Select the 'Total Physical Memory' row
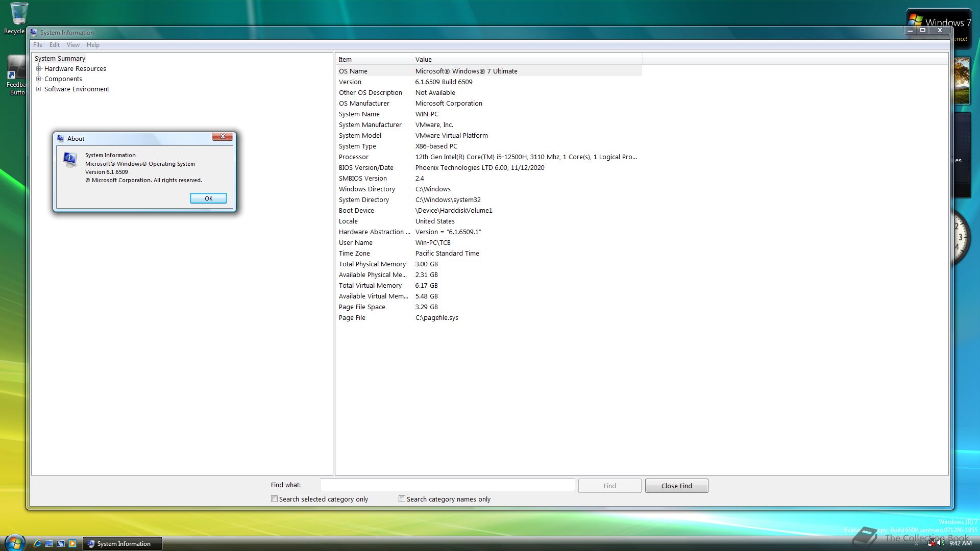980x551 pixels. (x=489, y=264)
